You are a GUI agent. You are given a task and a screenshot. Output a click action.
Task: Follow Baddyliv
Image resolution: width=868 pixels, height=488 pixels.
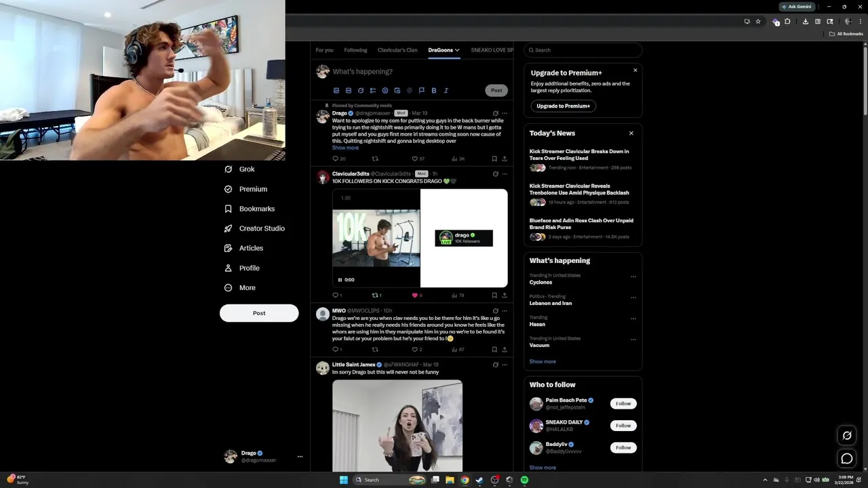(623, 447)
